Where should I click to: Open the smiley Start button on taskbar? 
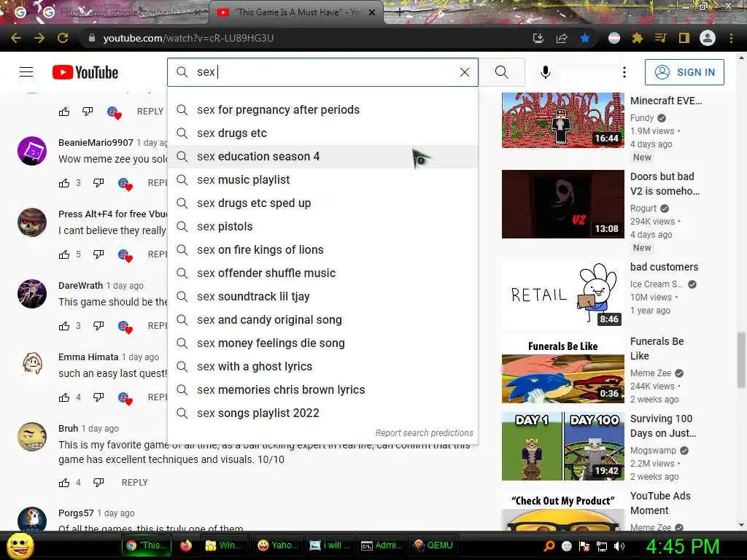click(x=20, y=545)
